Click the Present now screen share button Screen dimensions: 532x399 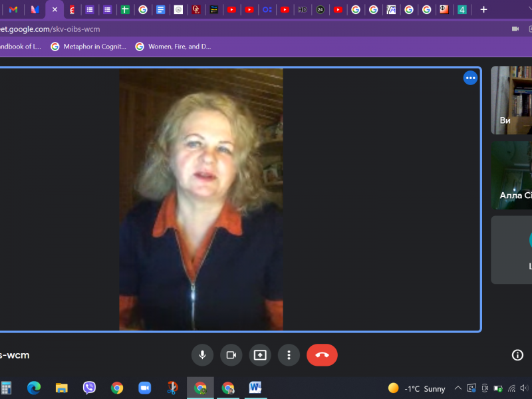(260, 355)
